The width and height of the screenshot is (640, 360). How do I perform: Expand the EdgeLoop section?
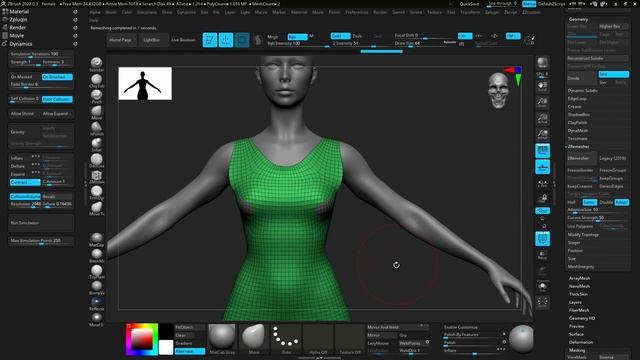click(x=577, y=99)
